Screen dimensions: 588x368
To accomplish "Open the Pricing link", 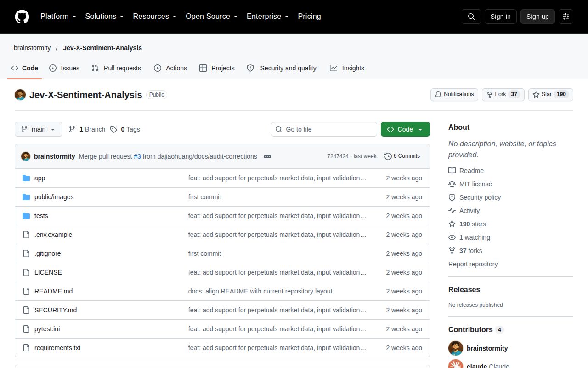I will (309, 17).
